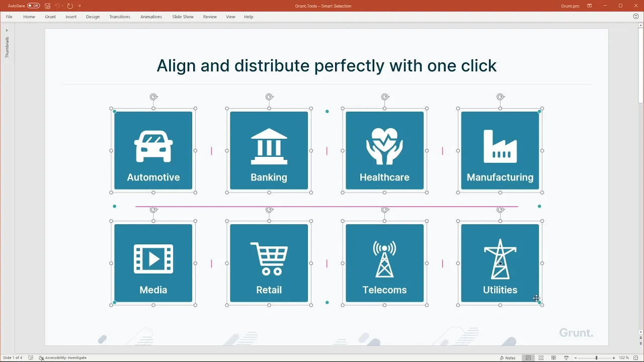
Task: Select the Media film icon
Action: [153, 259]
